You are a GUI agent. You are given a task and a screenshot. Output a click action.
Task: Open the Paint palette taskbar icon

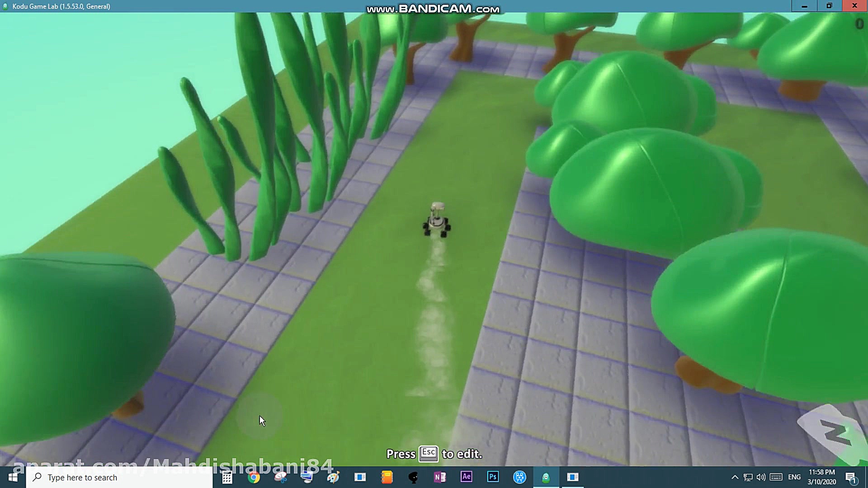click(333, 477)
